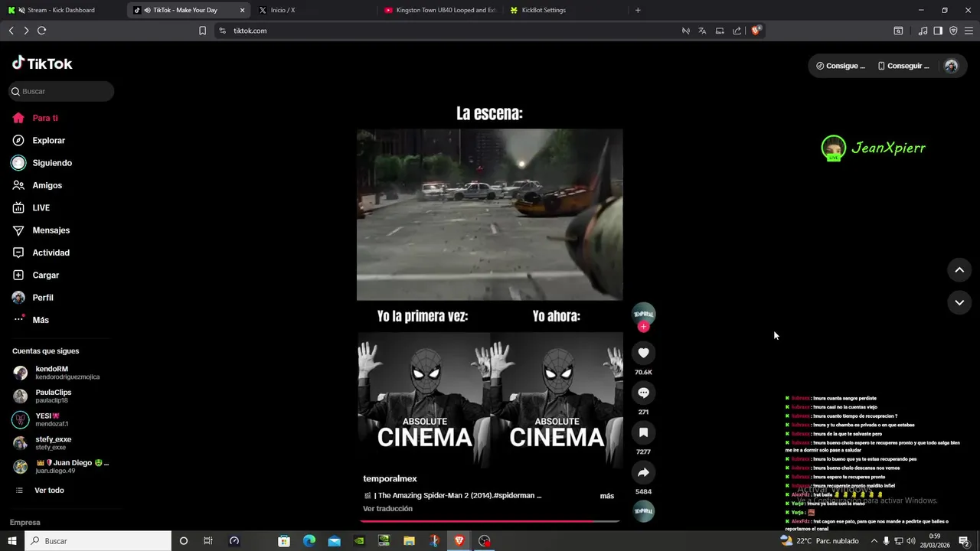Open Amigos section
Image resolution: width=980 pixels, height=551 pixels.
pos(37,185)
